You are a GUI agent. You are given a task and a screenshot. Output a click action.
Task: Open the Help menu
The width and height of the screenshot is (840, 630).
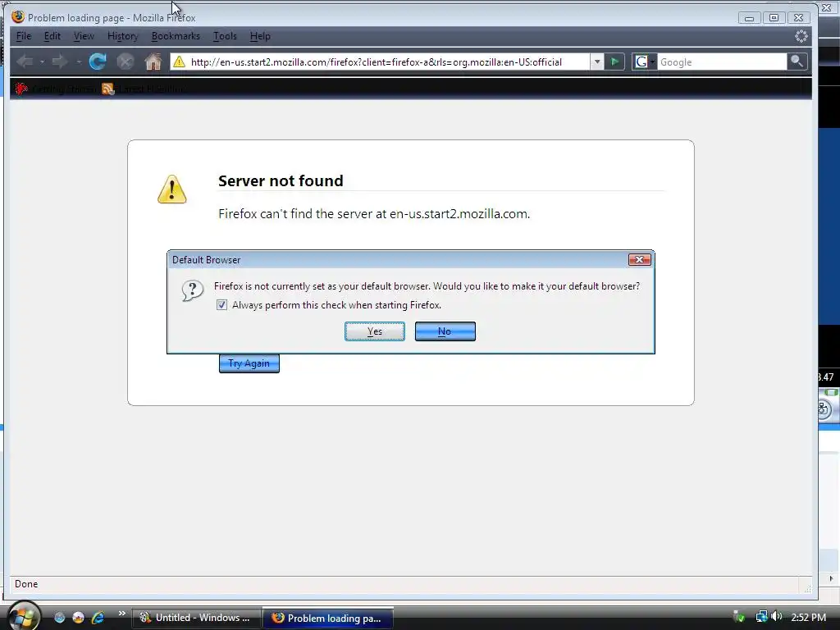click(x=260, y=36)
